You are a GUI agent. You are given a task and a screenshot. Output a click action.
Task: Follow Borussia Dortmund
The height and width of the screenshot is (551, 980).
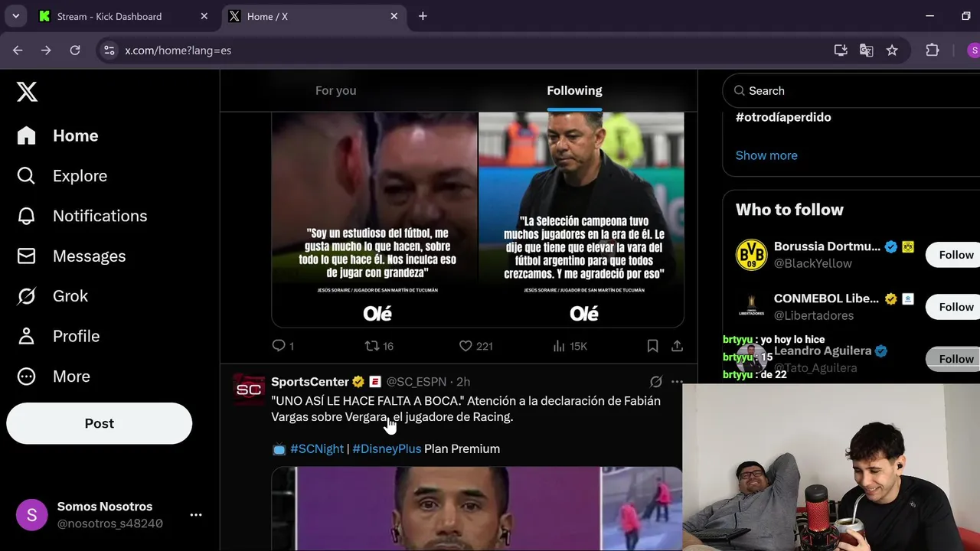pos(955,255)
